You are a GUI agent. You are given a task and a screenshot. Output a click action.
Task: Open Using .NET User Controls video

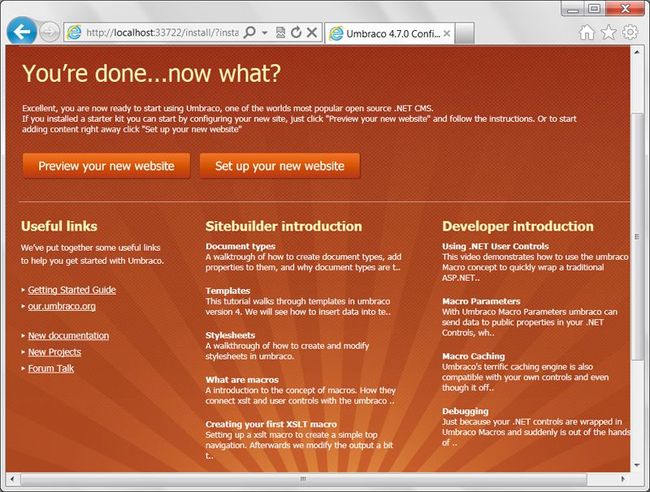[x=495, y=246]
